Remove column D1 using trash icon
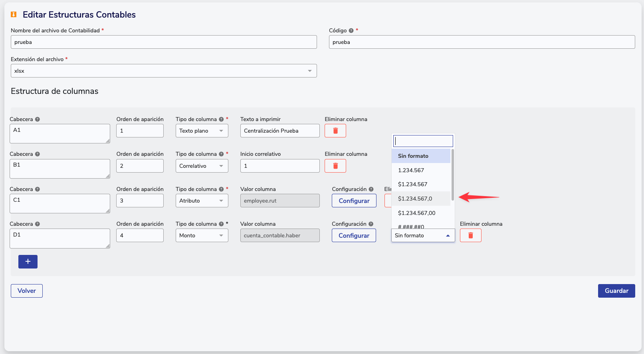 pyautogui.click(x=470, y=235)
